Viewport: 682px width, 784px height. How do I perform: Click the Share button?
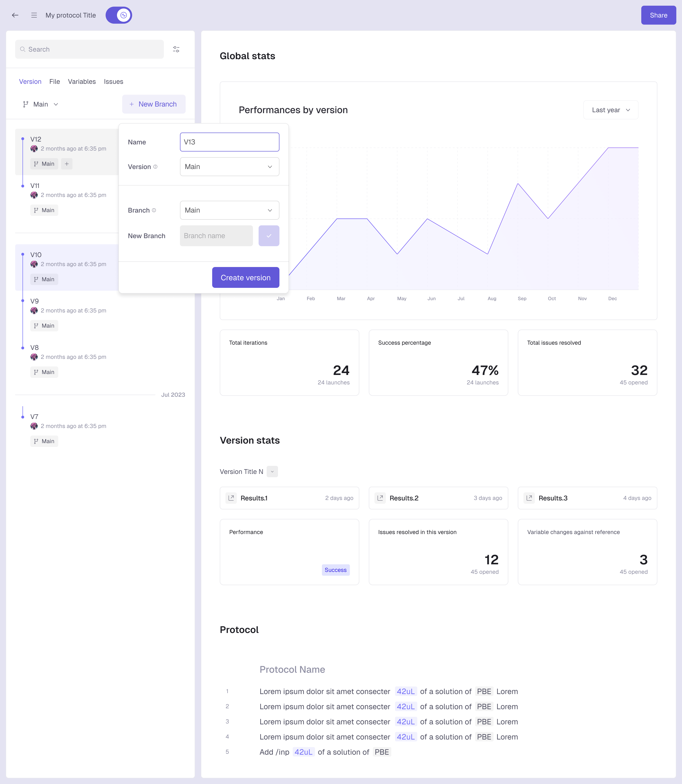pyautogui.click(x=658, y=15)
